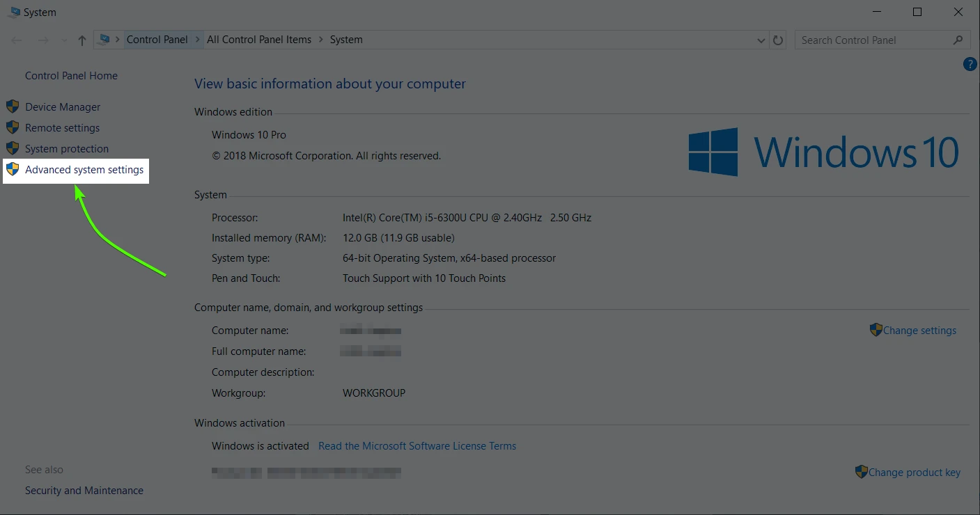This screenshot has height=515, width=980.
Task: Click the Device Manager shield icon
Action: click(x=12, y=106)
